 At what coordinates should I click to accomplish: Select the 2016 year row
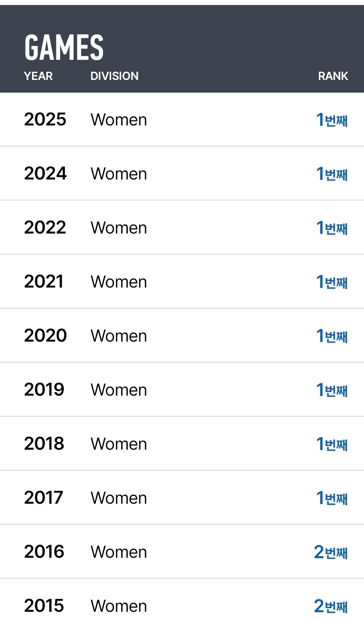click(x=182, y=552)
